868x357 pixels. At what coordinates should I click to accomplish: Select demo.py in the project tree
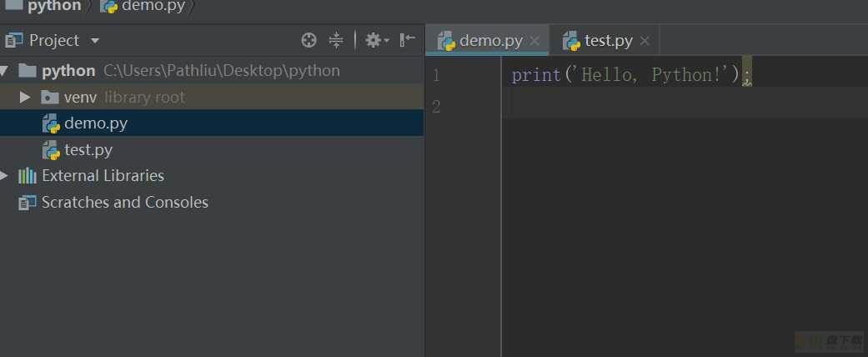[212, 123]
